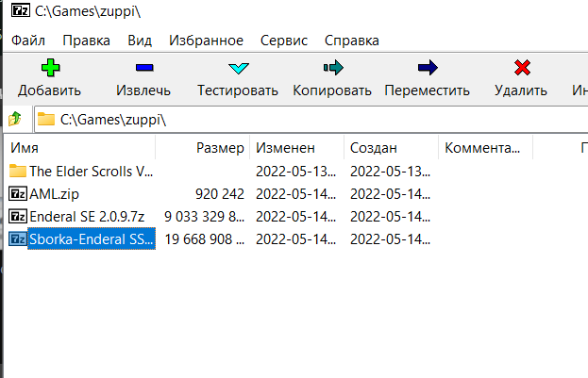The image size is (588, 378).
Task: Click the size value 9 033 329 8...
Action: point(205,217)
